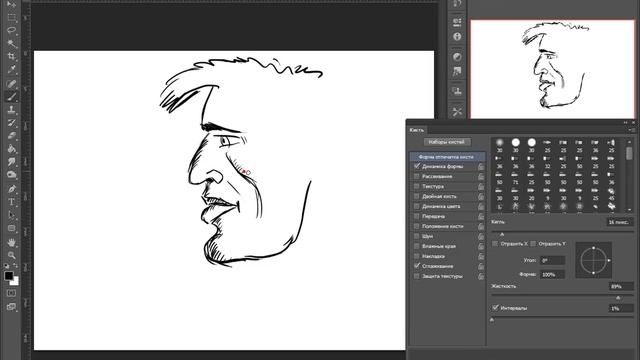Select the Eyedropper tool
Screen dimensions: 640x360
point(11,70)
